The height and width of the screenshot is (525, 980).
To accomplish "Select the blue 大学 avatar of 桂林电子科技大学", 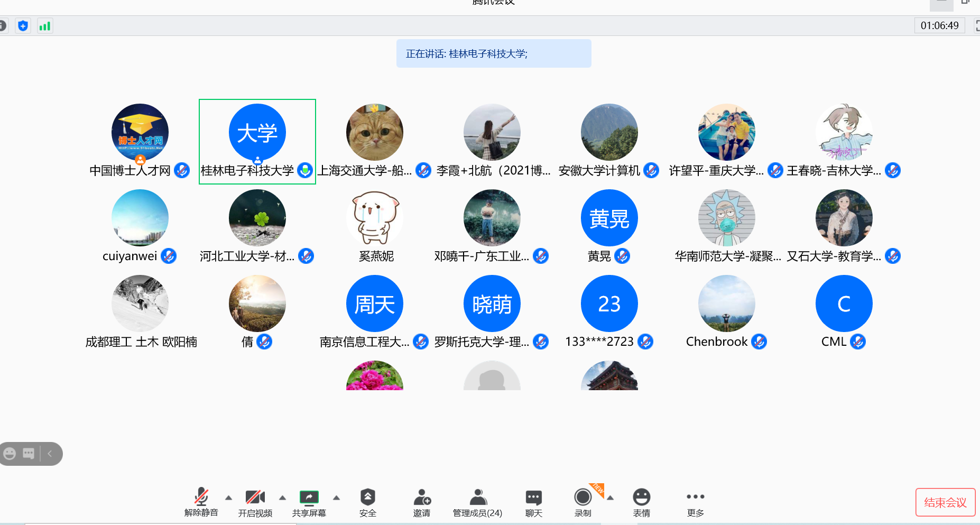I will [257, 132].
